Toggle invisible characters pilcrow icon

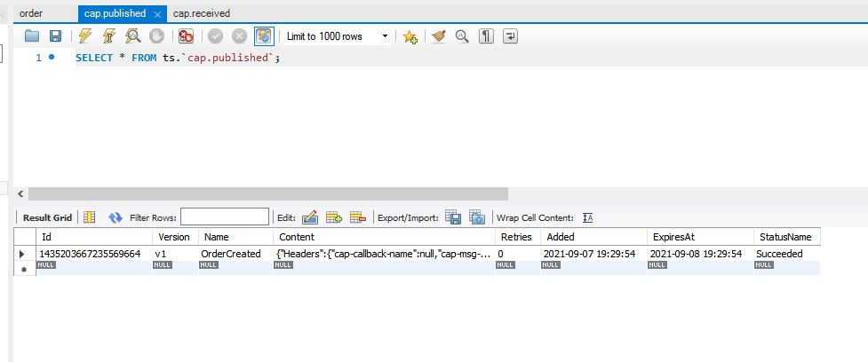(486, 36)
